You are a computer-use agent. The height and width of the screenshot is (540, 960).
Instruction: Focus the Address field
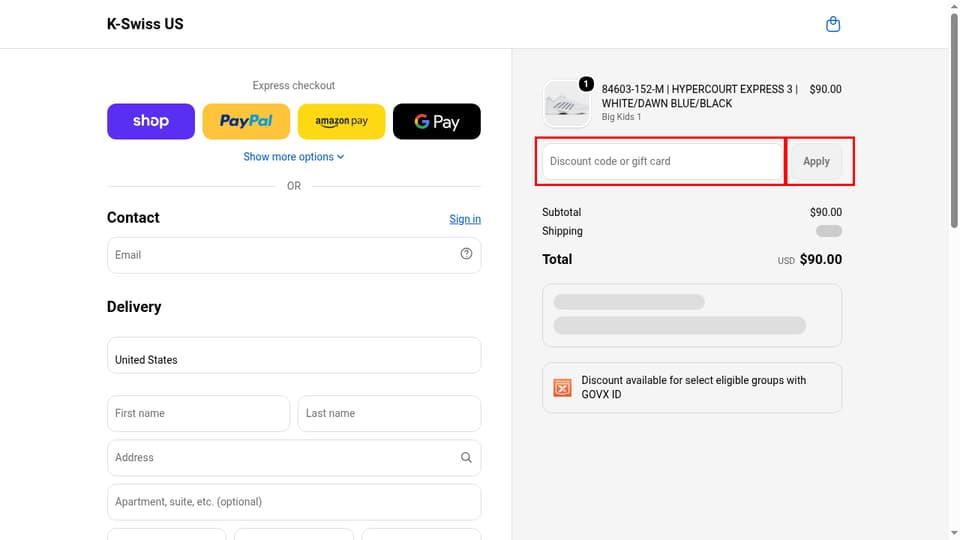tap(294, 458)
